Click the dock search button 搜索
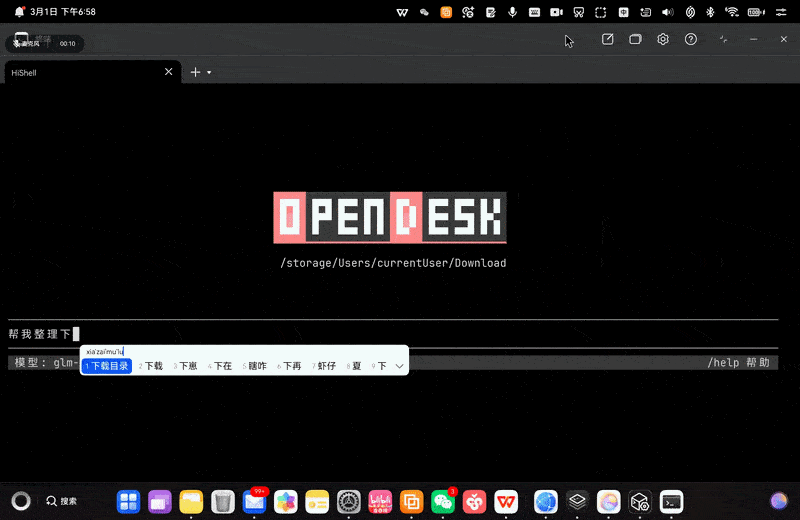This screenshot has height=520, width=800. (61, 501)
